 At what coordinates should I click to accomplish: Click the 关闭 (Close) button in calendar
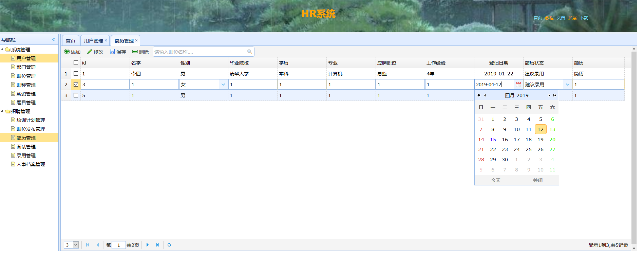click(537, 180)
